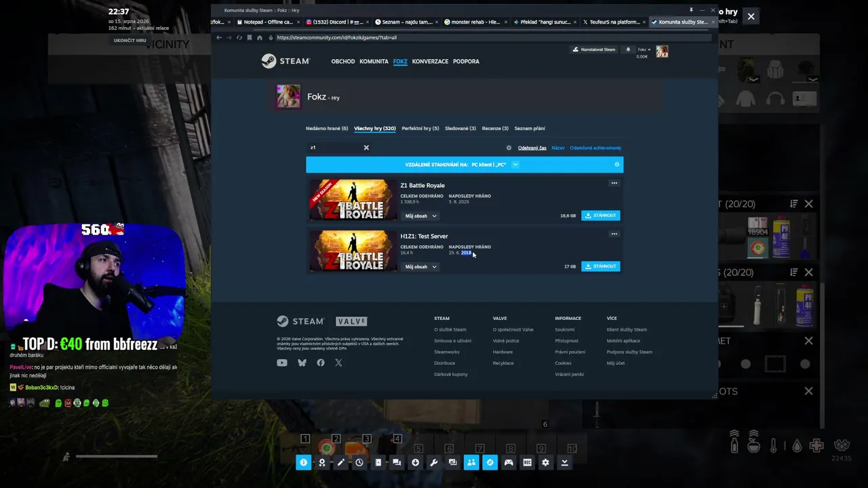
Task: Open KOMUNITA in the Steam navigation
Action: pos(374,62)
